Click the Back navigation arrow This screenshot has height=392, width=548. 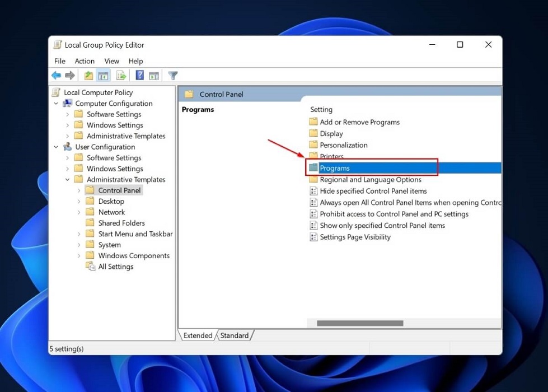click(x=56, y=75)
